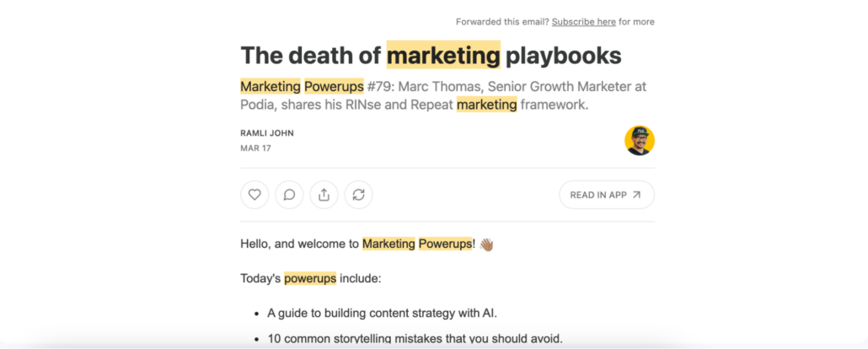Open comments with the speech bubble icon

coord(289,195)
